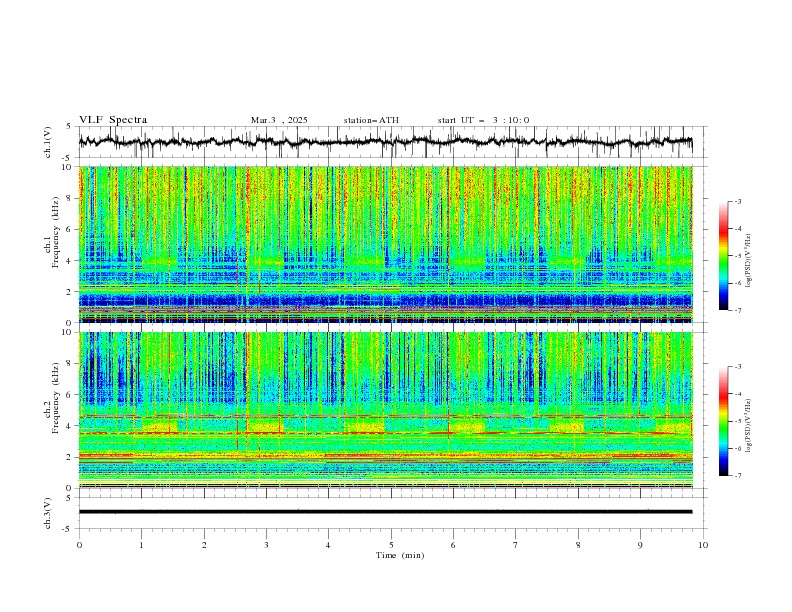This screenshot has height=612, width=792.
Task: Click the "-7" label on ch.2 color bar
Action: click(x=738, y=476)
